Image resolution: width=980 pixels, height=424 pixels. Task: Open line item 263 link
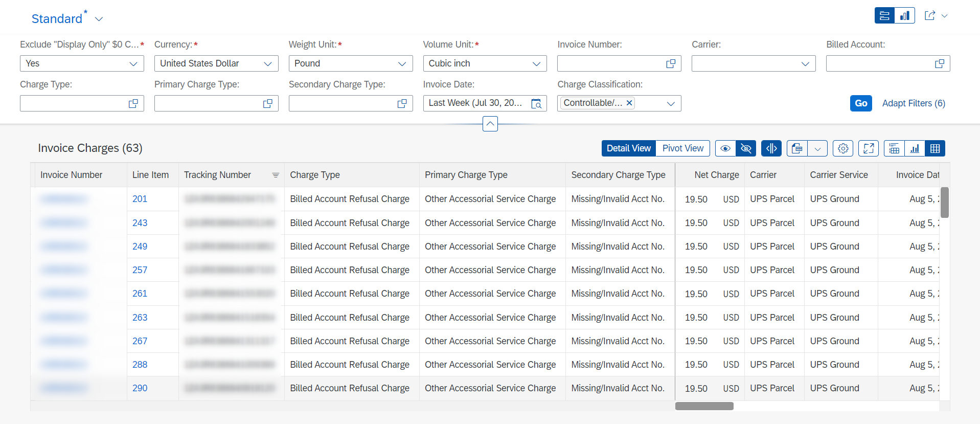click(x=140, y=318)
